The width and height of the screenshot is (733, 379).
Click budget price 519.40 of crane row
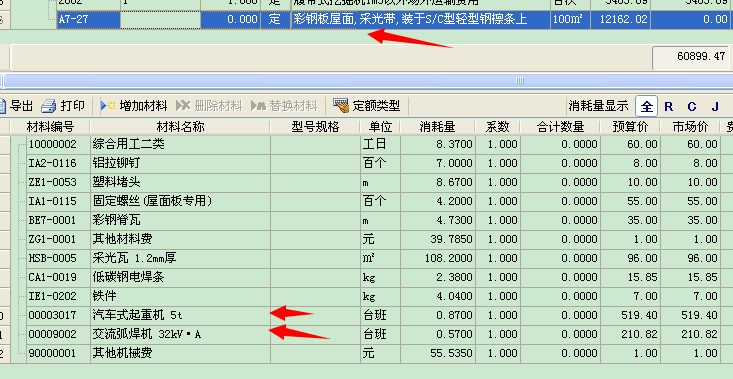pyautogui.click(x=640, y=315)
